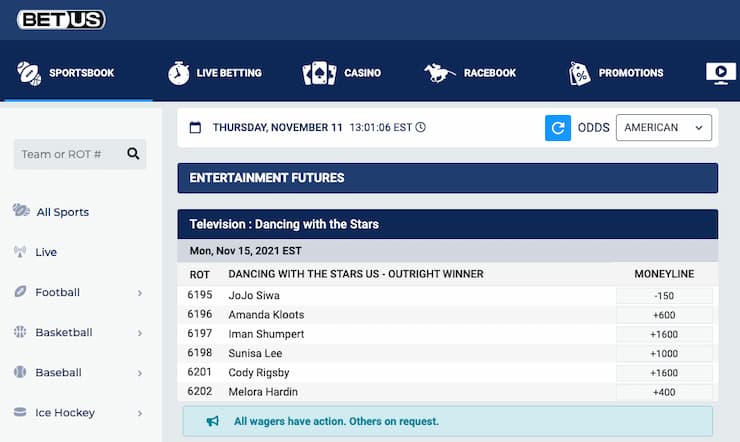Expand the Baseball chevron
Screen dimensions: 740x442
point(140,373)
